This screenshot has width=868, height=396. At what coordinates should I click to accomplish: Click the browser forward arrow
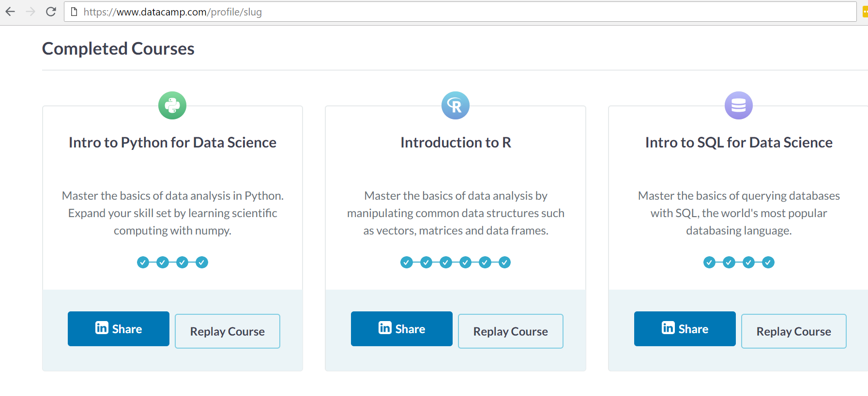click(30, 12)
